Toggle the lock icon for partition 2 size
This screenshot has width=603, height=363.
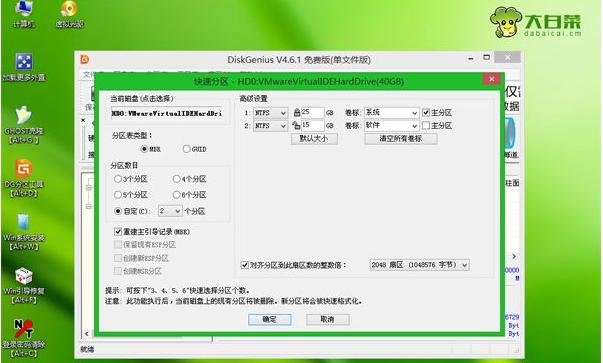296,125
